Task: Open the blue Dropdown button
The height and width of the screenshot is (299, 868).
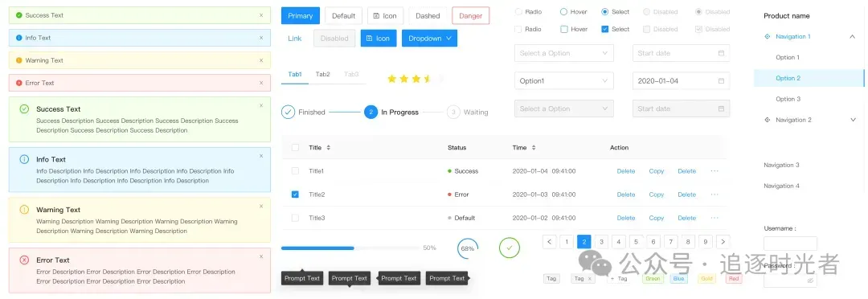Action: 429,39
